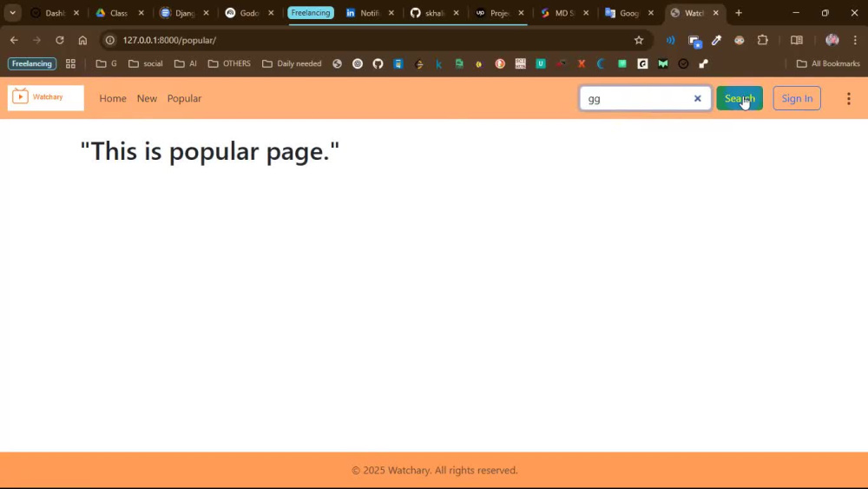Viewport: 868px width, 489px height.
Task: Open the AI bookmark folder
Action: coord(186,63)
